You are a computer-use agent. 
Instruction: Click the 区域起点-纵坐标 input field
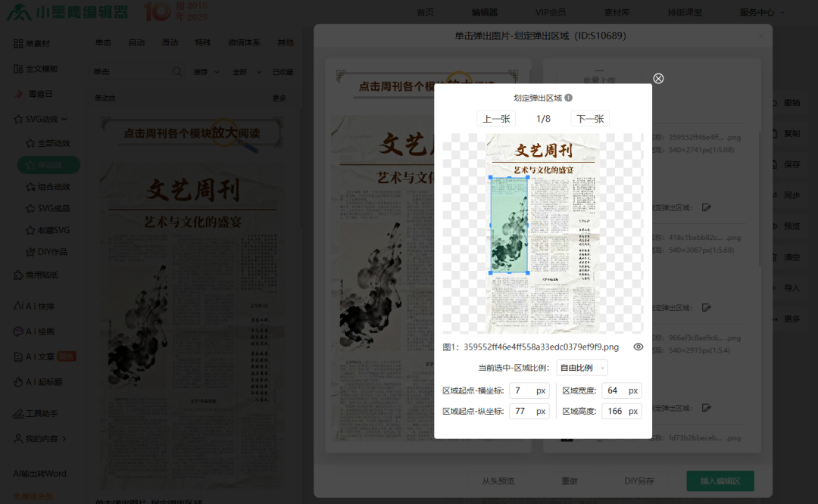point(529,411)
